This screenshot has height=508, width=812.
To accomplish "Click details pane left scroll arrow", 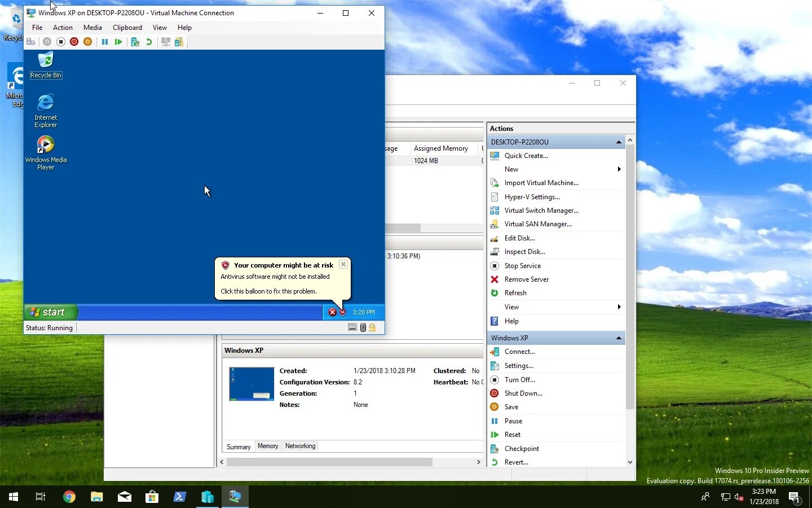I will (222, 462).
